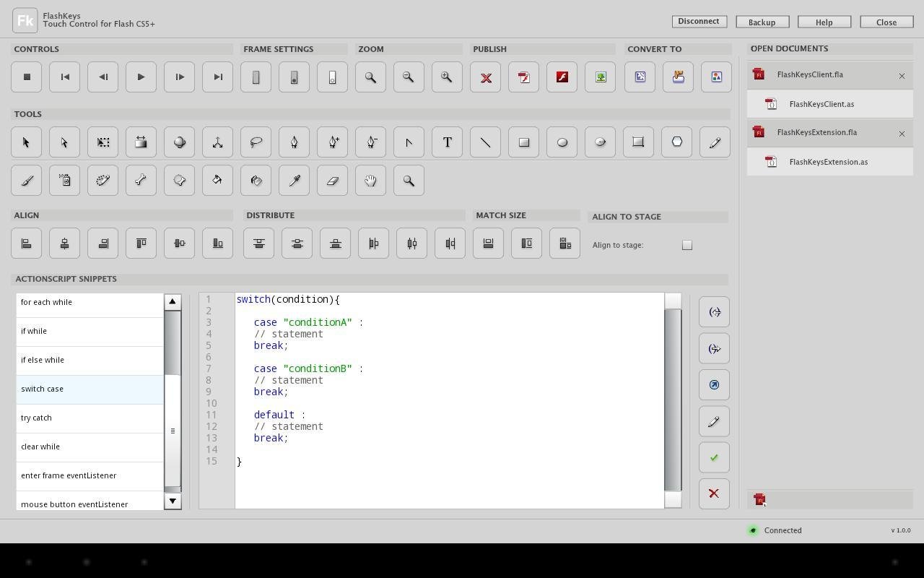This screenshot has height=578, width=924.
Task: Select the Line tool
Action: 486,142
